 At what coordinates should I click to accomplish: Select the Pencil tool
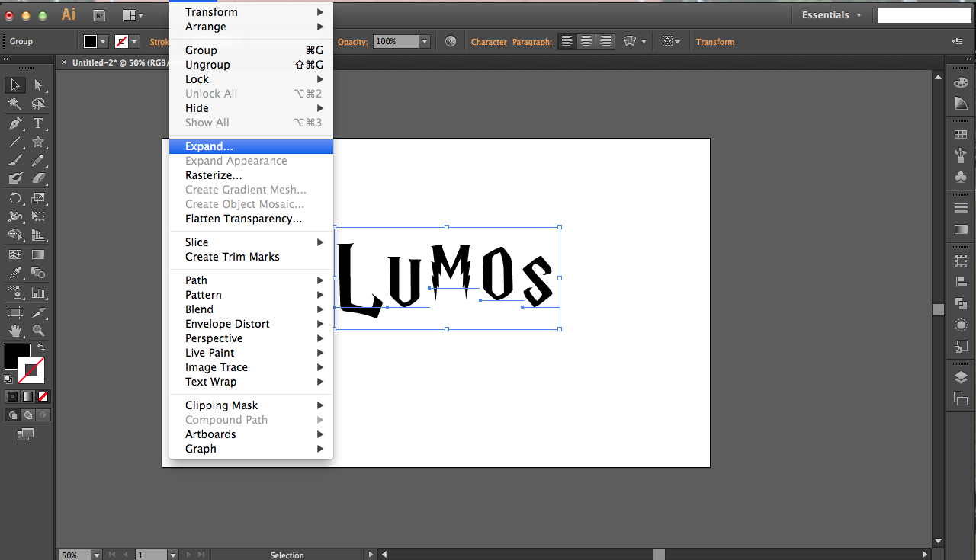(38, 161)
